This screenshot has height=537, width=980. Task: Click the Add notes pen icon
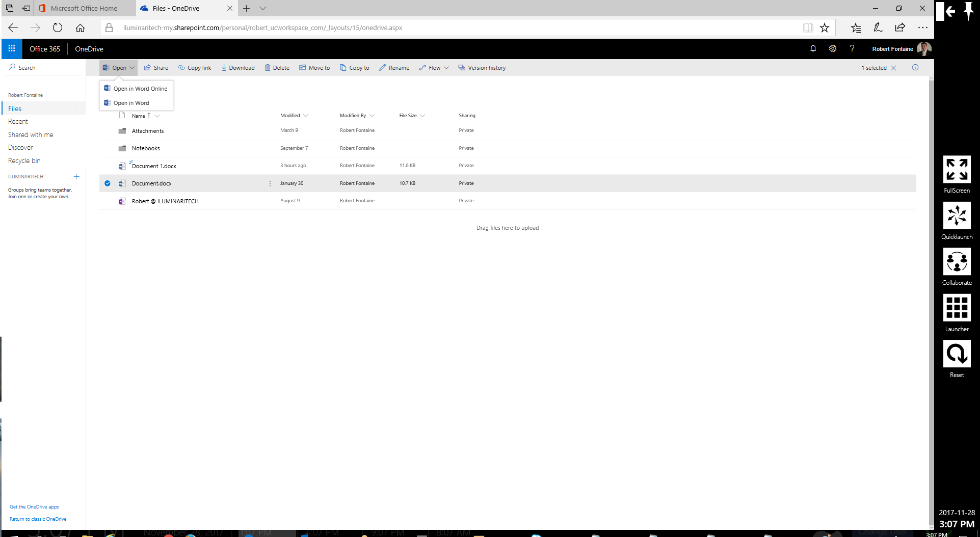[x=878, y=28]
